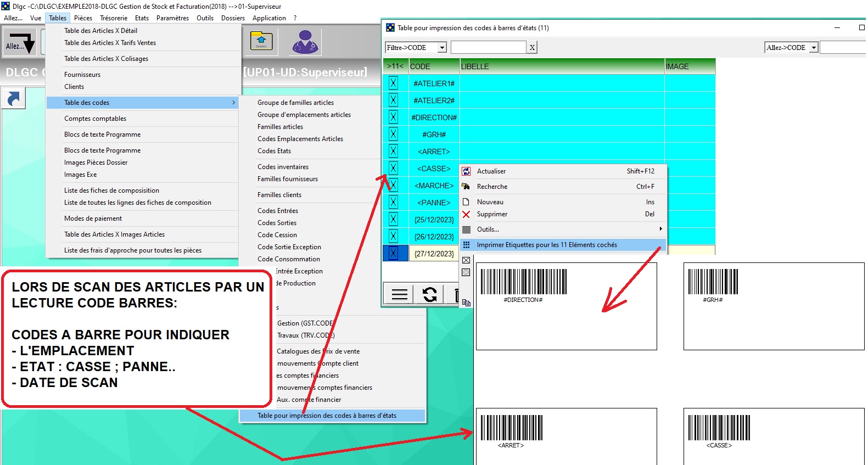Click the Actualiser refresh icon in context menu
Screen dimensions: 868x465
pos(466,171)
